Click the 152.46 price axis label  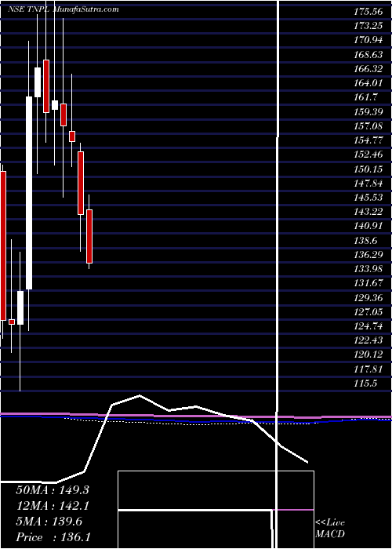tap(368, 155)
